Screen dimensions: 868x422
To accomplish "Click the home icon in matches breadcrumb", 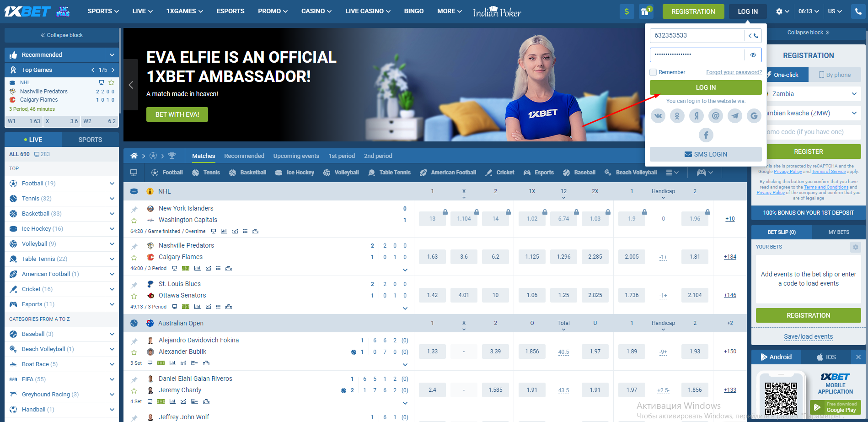I will (134, 156).
